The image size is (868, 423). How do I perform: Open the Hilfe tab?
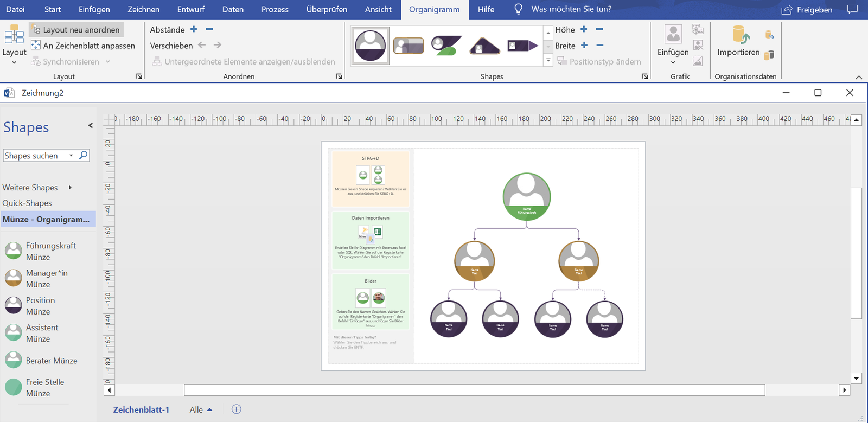pos(486,9)
